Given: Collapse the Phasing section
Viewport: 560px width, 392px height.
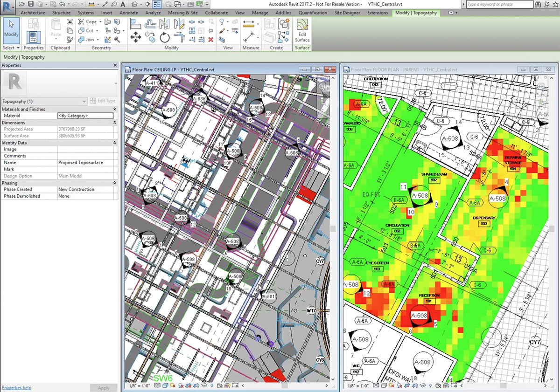Looking at the screenshot, I should pos(115,183).
